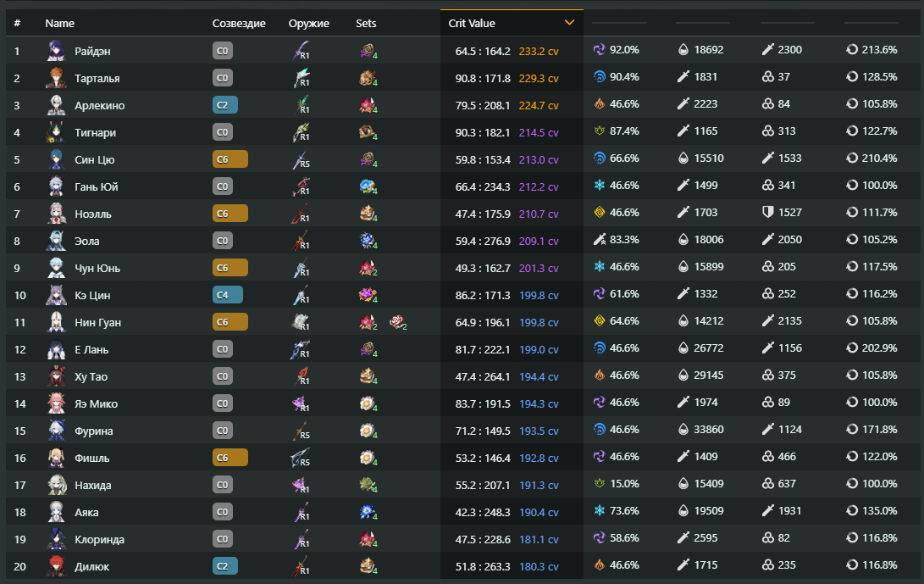924x584 pixels.
Task: Click the Sets column header
Action: [366, 24]
